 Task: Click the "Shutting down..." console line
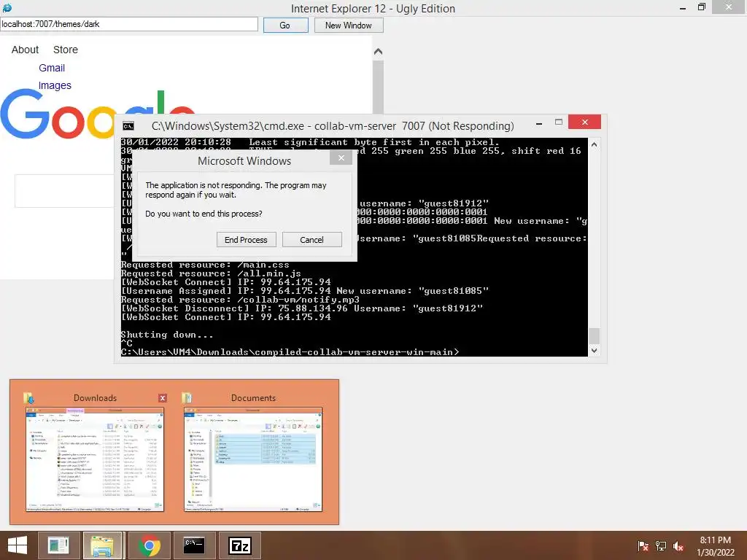(167, 335)
